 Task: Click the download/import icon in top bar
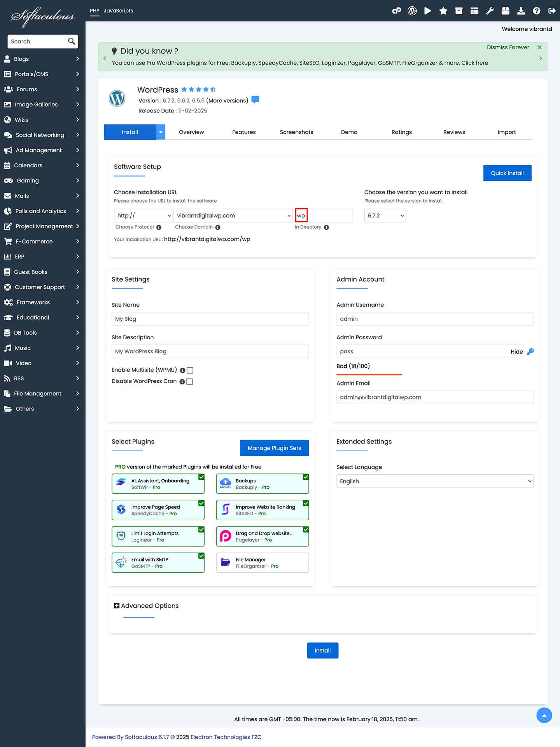pos(521,11)
